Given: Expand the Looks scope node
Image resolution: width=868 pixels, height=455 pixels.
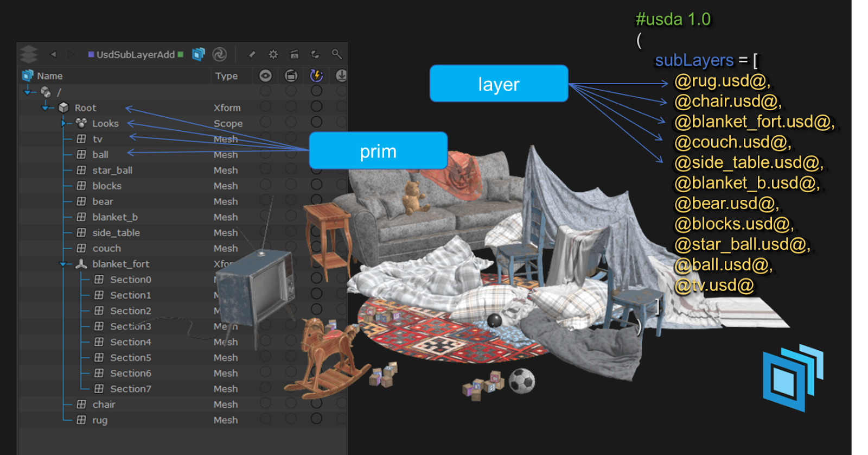Looking at the screenshot, I should tap(63, 124).
